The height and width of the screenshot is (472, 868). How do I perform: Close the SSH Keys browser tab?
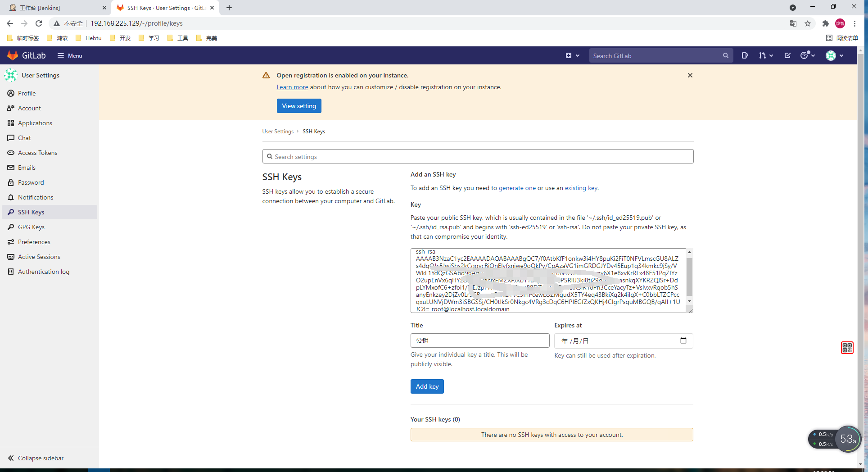pos(212,8)
